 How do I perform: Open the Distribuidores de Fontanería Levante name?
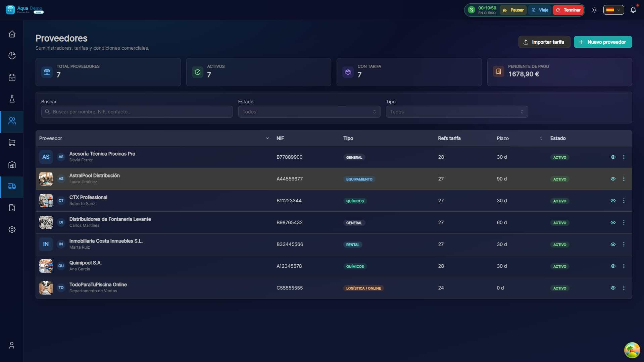(110, 219)
